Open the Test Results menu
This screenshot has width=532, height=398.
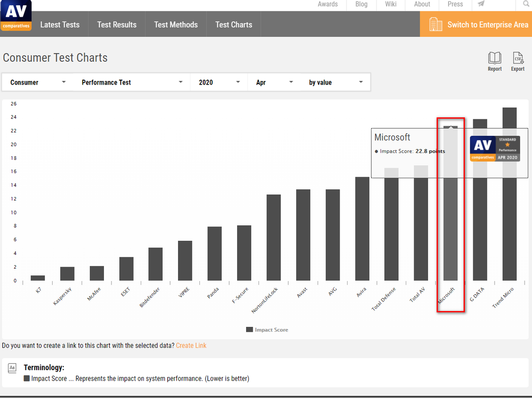[x=117, y=24]
